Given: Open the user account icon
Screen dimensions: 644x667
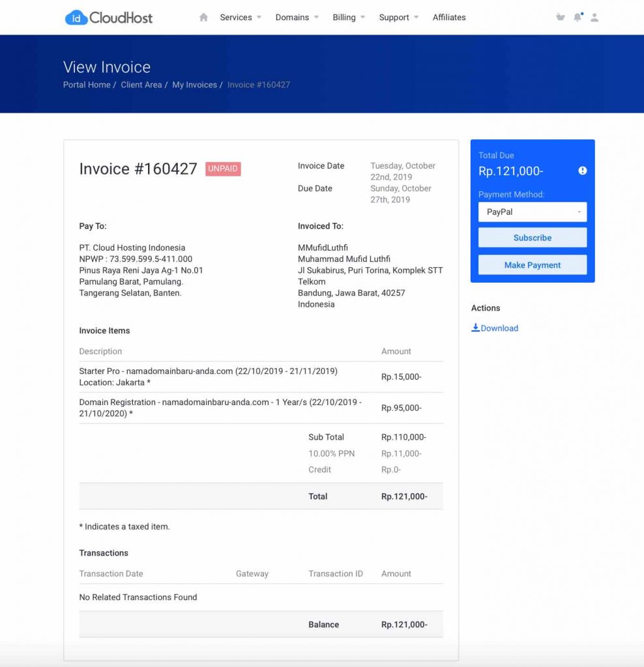Looking at the screenshot, I should (594, 18).
